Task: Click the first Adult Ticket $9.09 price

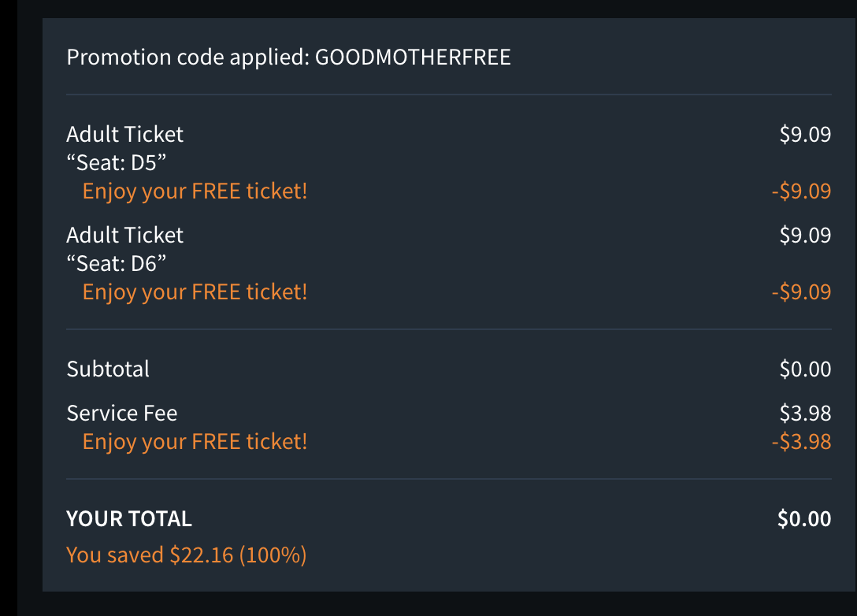Action: click(805, 134)
